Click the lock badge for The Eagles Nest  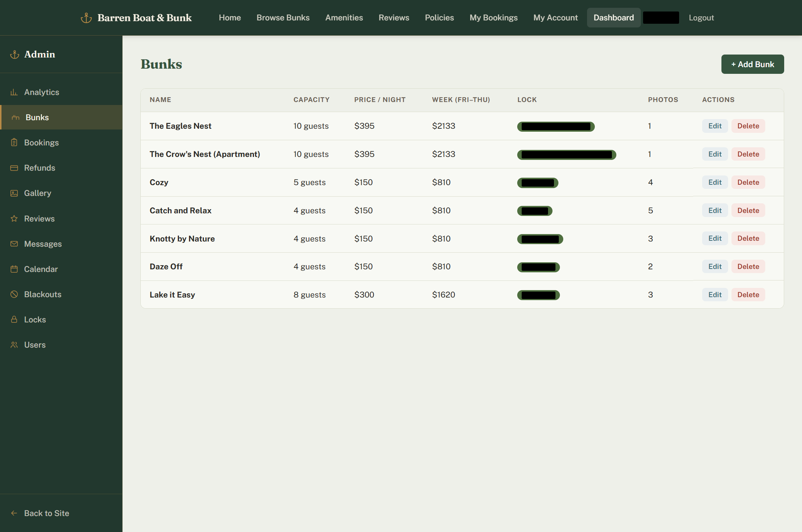click(x=556, y=127)
